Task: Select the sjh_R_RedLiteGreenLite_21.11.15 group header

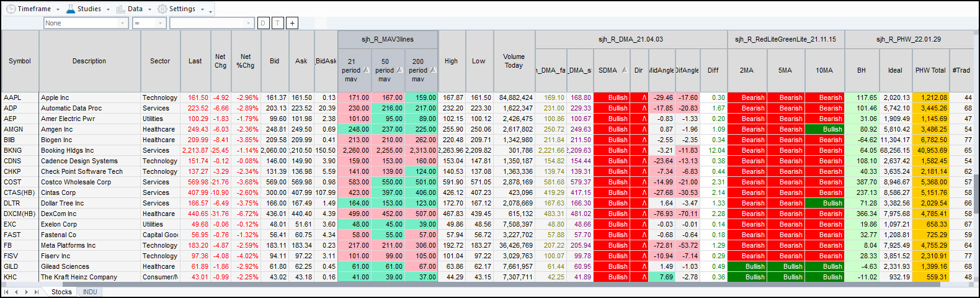Action: pos(785,39)
